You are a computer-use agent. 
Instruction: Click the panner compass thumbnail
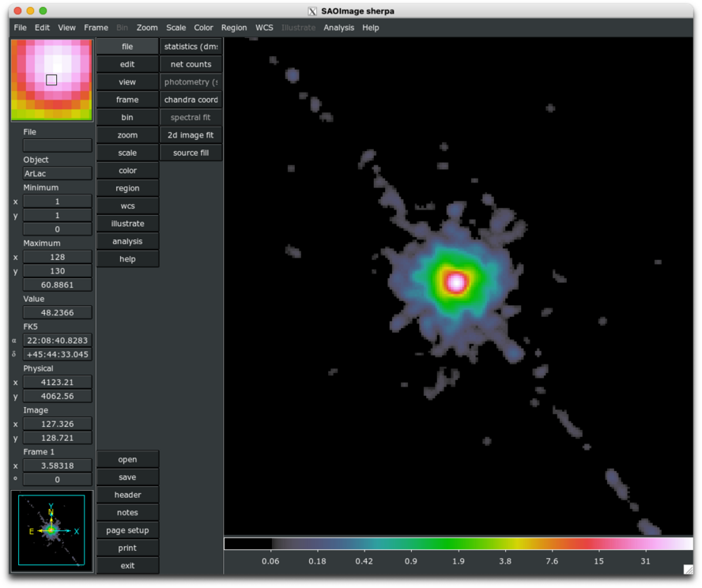tap(51, 530)
